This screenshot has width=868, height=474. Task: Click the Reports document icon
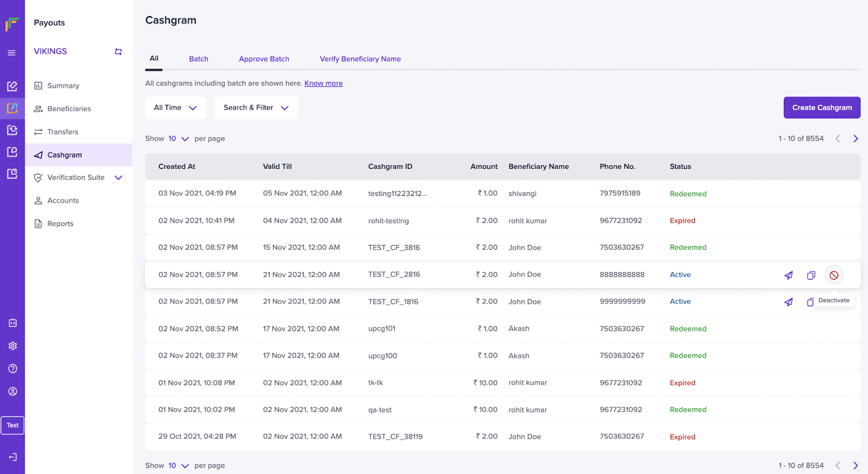[38, 224]
